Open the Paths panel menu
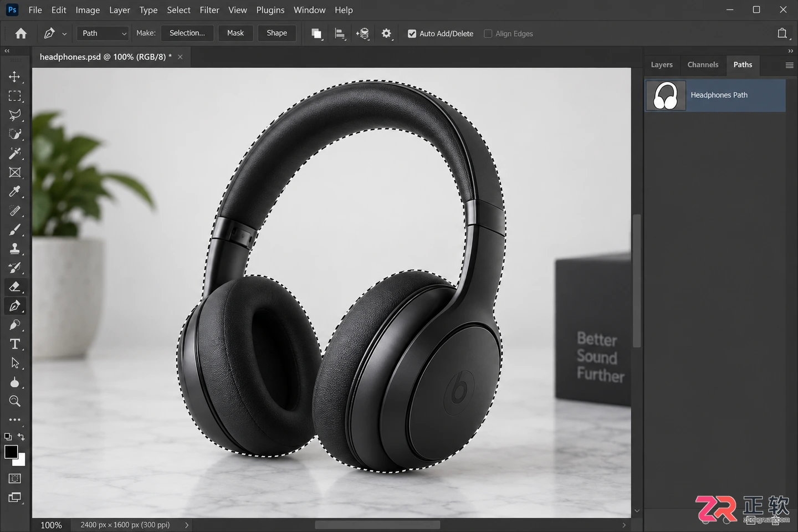This screenshot has height=532, width=798. pos(789,65)
